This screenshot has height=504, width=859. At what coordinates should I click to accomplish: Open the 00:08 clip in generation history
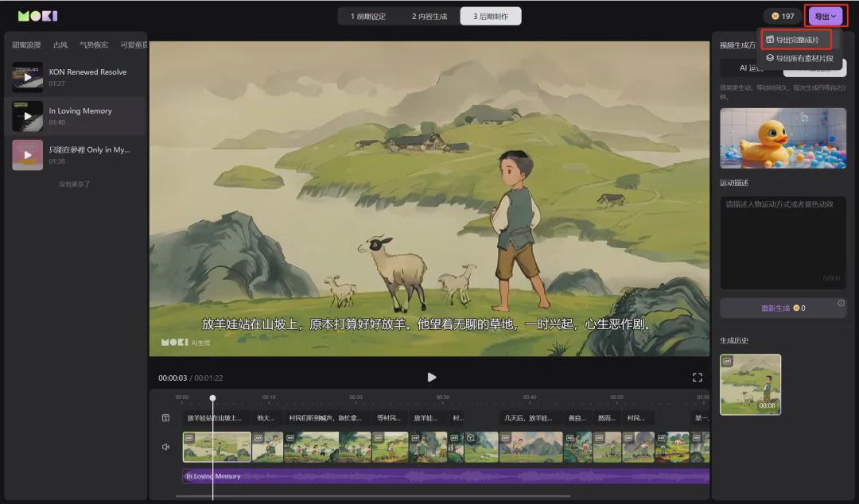[751, 384]
